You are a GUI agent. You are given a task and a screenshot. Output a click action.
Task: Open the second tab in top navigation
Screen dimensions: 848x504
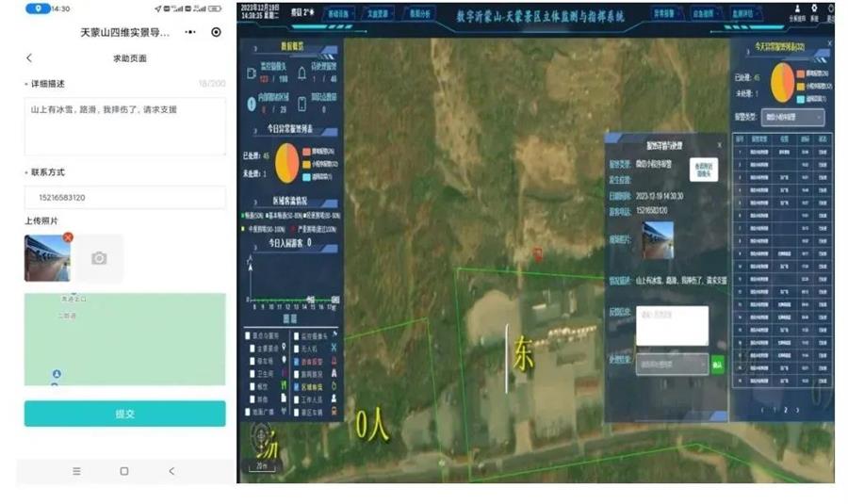(378, 13)
